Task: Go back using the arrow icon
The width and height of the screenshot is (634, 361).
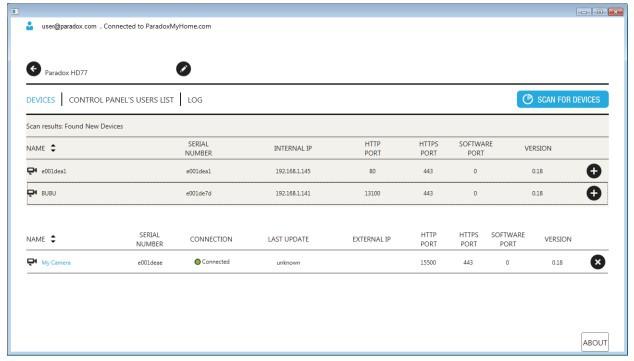Action: [34, 69]
